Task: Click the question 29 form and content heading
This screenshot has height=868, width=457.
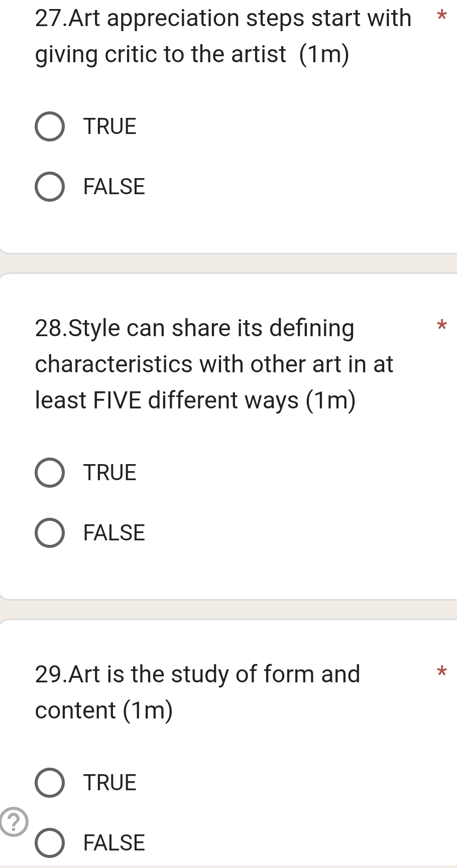Action: pos(198,692)
